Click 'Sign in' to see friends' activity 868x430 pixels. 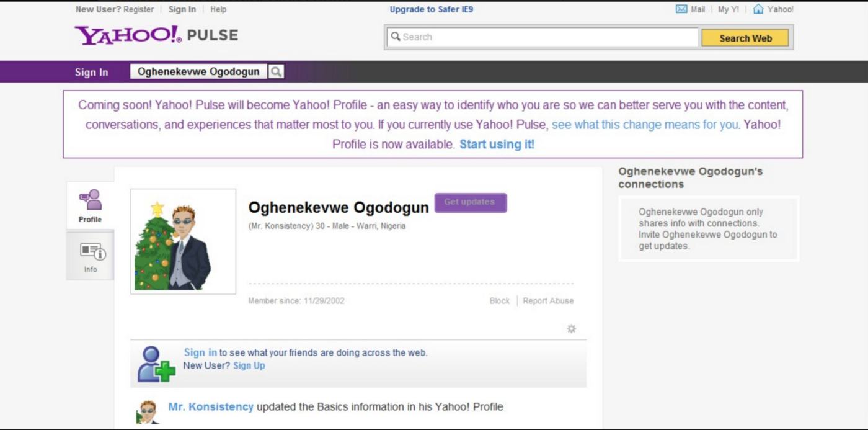pos(200,352)
